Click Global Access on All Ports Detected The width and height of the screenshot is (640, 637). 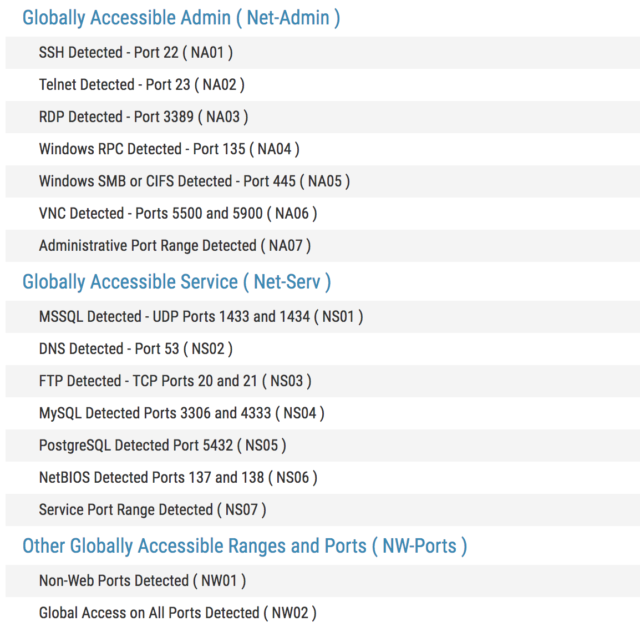click(178, 612)
